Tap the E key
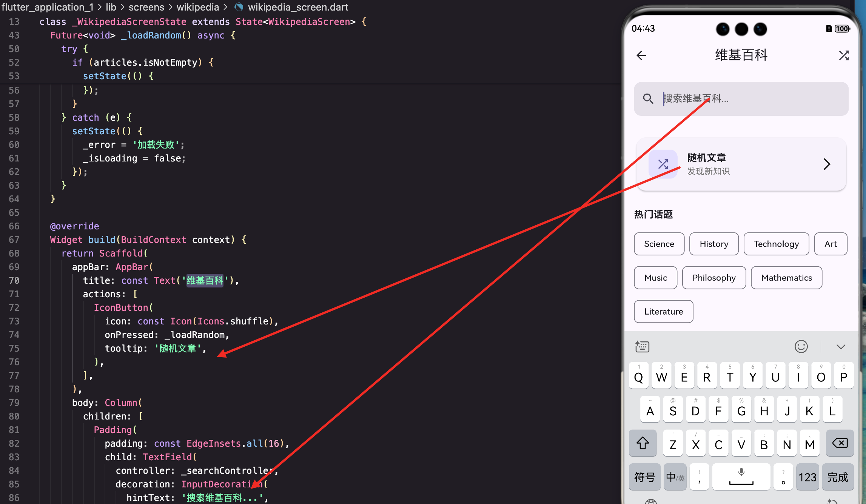The height and width of the screenshot is (504, 866). [684, 376]
